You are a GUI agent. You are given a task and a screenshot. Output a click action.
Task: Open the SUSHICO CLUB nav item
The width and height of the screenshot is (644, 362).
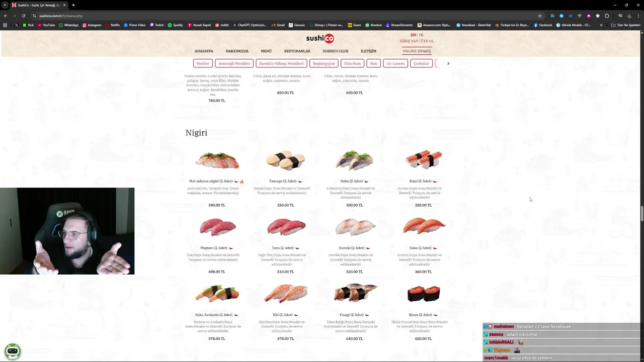(x=335, y=51)
